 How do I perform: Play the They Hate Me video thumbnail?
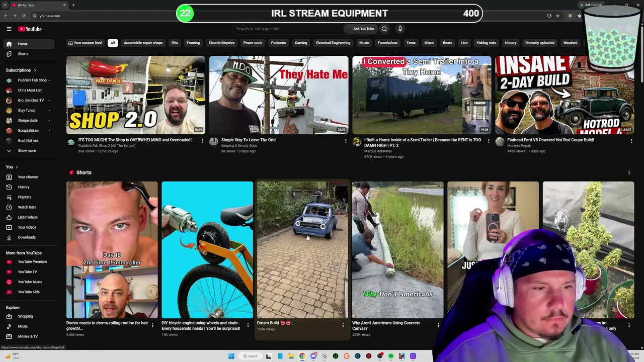pyautogui.click(x=279, y=95)
